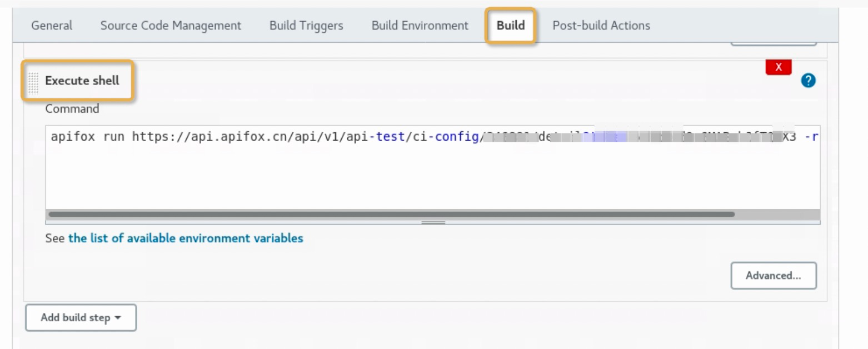
Task: Expand the Add build step dropdown
Action: (x=81, y=318)
